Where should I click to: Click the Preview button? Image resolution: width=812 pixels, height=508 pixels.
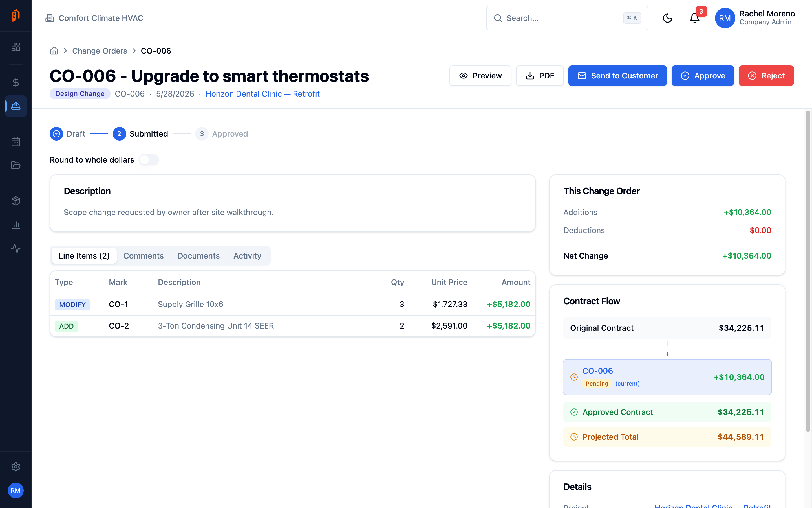(480, 76)
